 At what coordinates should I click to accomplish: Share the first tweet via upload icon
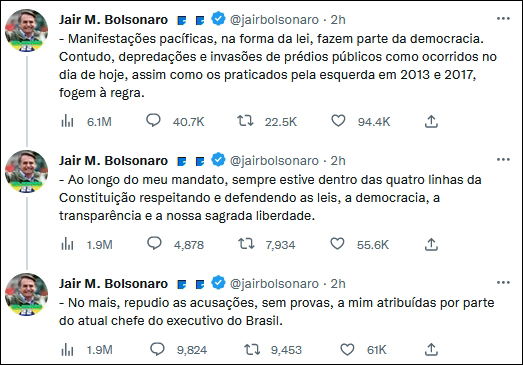click(431, 121)
